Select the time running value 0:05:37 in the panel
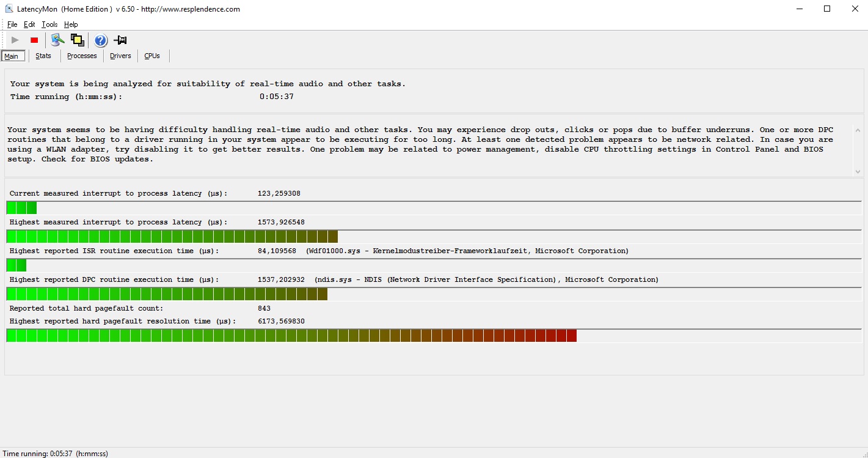Image resolution: width=868 pixels, height=458 pixels. point(276,97)
